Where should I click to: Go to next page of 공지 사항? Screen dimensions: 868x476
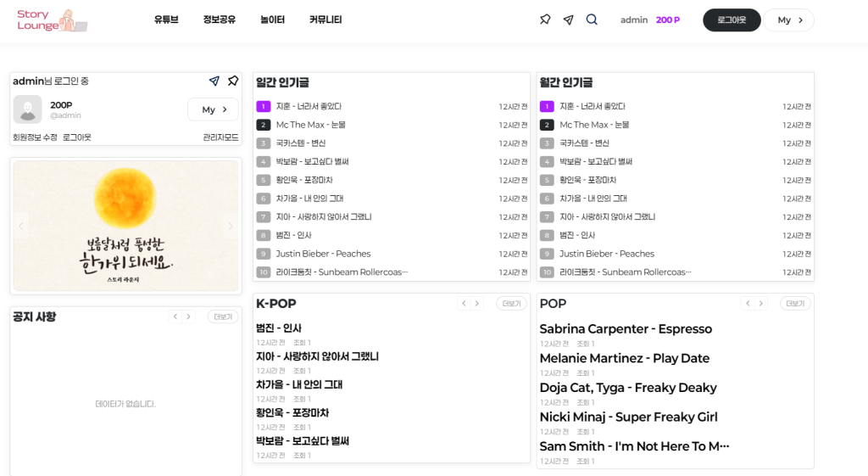189,316
